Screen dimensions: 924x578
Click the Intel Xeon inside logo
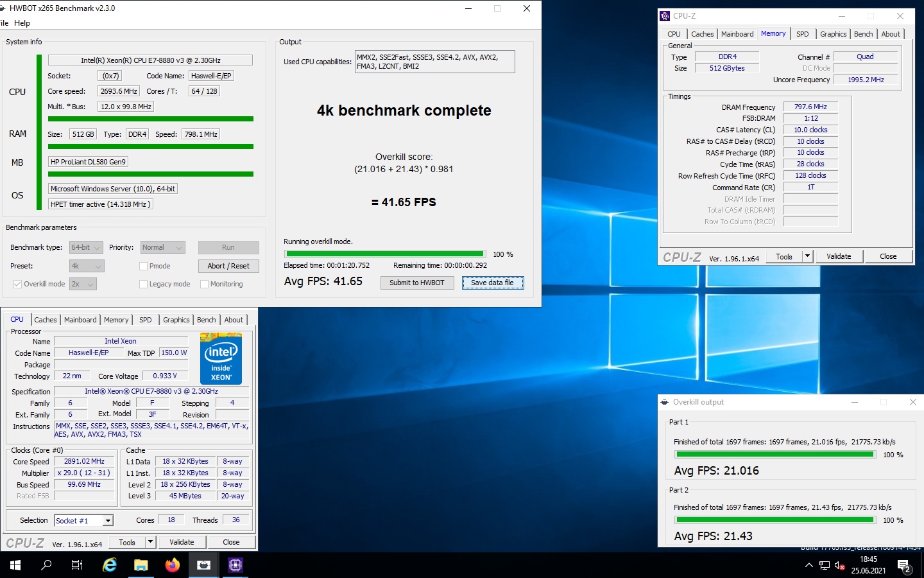[x=221, y=358]
